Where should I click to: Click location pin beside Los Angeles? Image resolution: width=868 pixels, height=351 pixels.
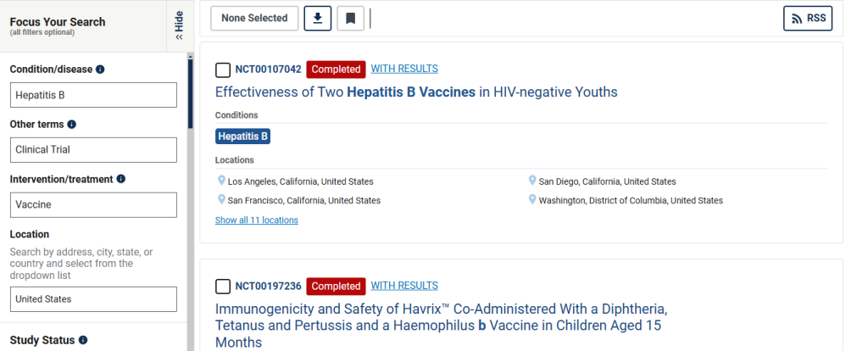tap(221, 181)
